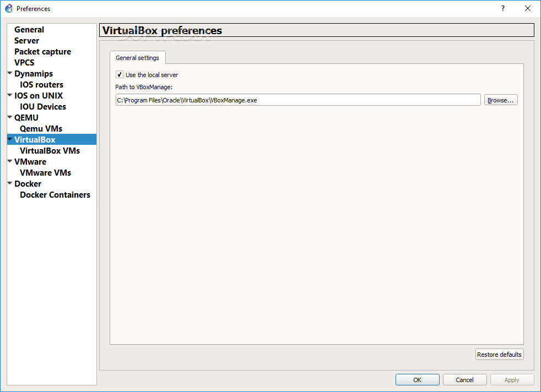Select IOS on UNIX entry
Viewport: 541px width, 392px height.
pos(39,96)
